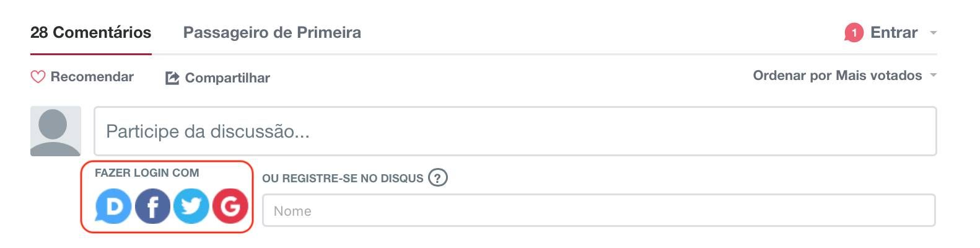The image size is (980, 248).
Task: Click the share icon beside Compartilhar
Action: [172, 78]
